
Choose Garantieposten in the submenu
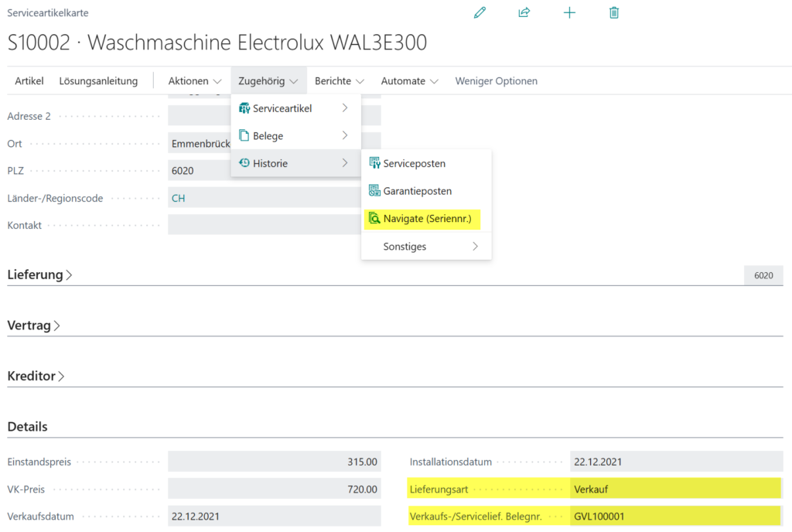click(x=426, y=191)
